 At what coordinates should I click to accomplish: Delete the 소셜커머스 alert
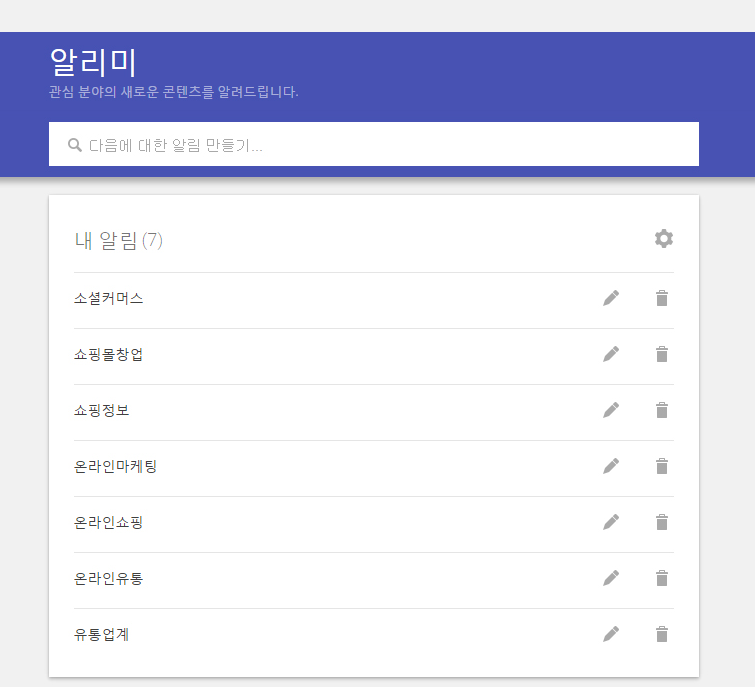[661, 298]
